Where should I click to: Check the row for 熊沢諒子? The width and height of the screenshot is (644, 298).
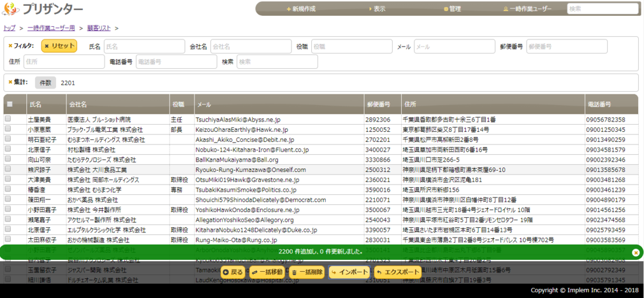pos(8,169)
